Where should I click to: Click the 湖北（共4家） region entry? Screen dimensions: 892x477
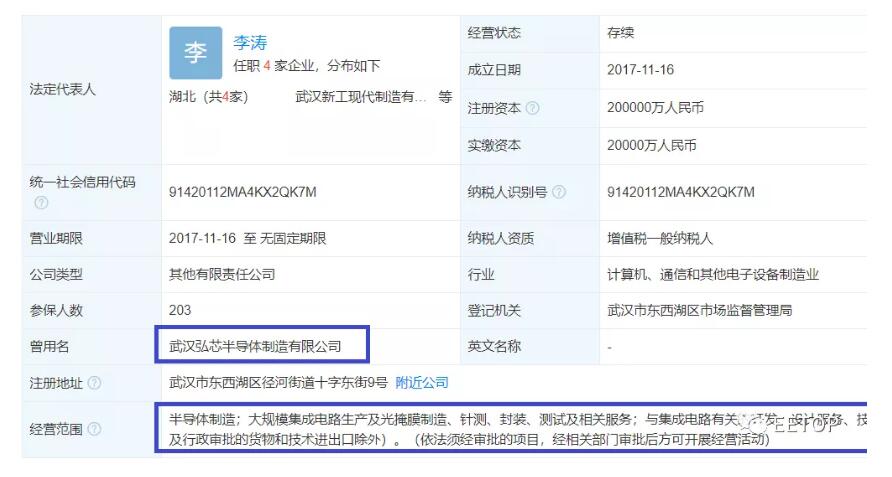[209, 97]
